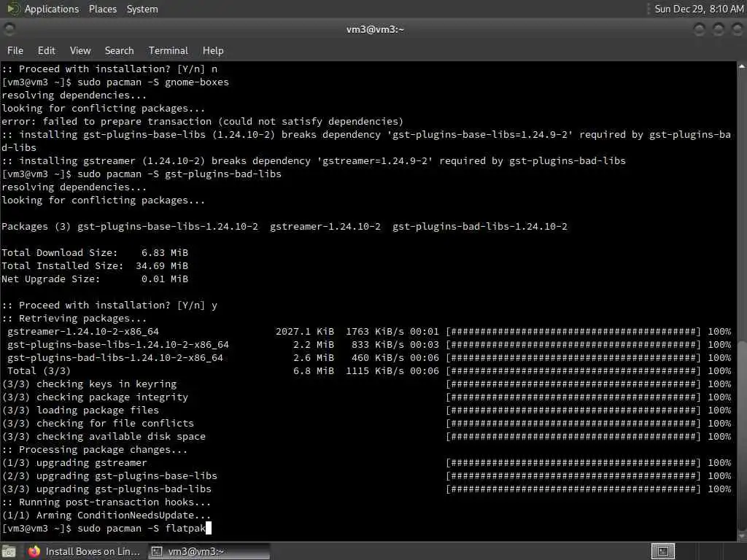Viewport: 747px width, 560px height.
Task: Click the terminal icon in taskbar entry
Action: pyautogui.click(x=157, y=551)
